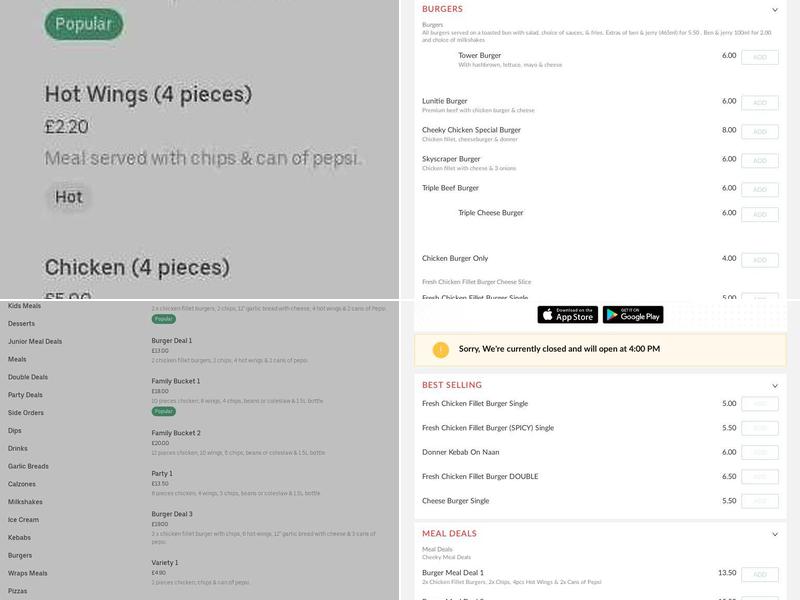The height and width of the screenshot is (600, 800).
Task: Collapse the Meal Deals section chevron
Action: 775,534
